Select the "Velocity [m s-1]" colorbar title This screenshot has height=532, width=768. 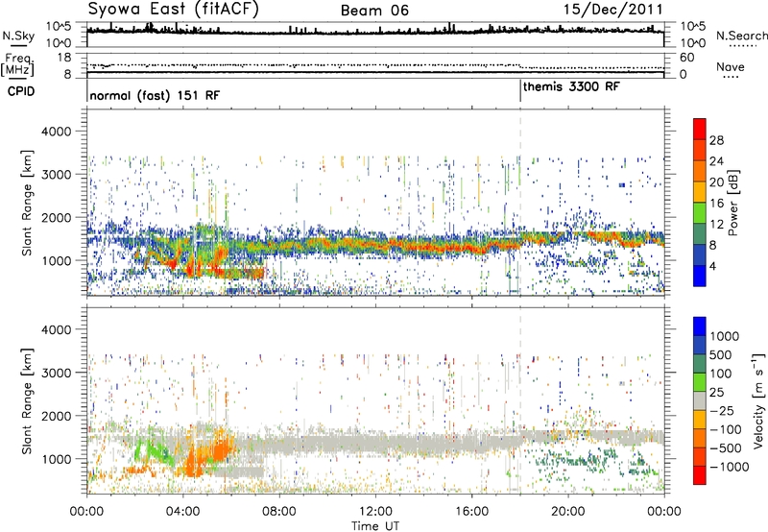pyautogui.click(x=758, y=400)
